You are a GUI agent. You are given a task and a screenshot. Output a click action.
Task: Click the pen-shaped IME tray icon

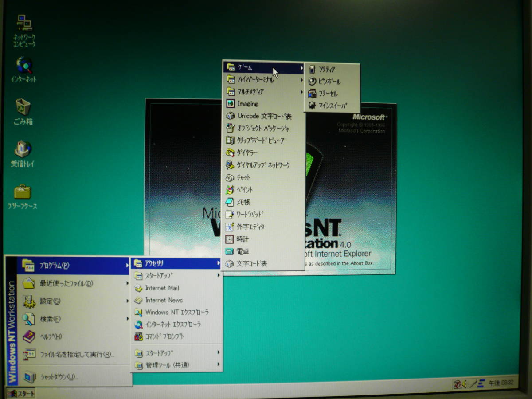473,383
